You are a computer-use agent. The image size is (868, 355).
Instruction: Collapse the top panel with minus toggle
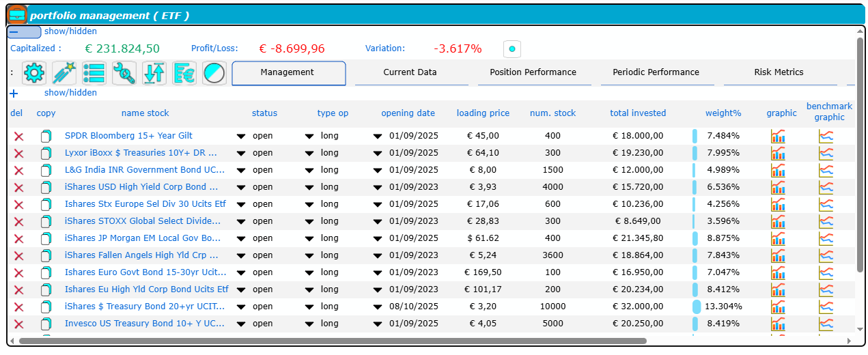(24, 31)
